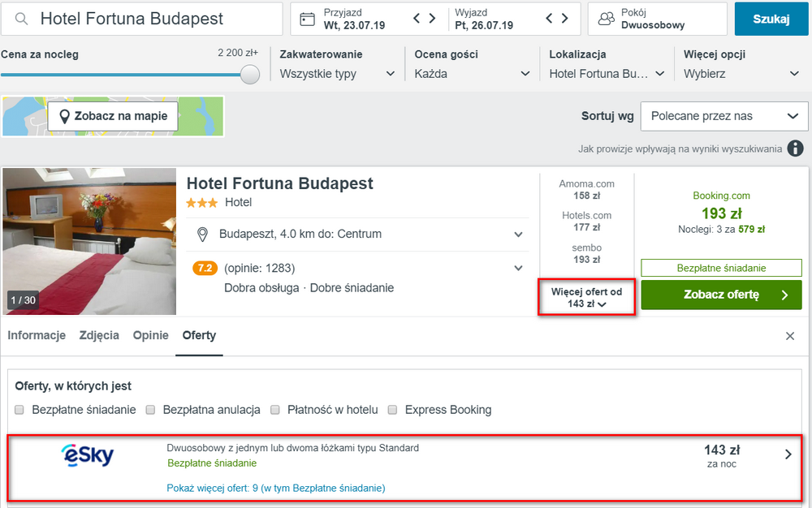
Task: Click the price per night slider handle
Action: pos(250,75)
